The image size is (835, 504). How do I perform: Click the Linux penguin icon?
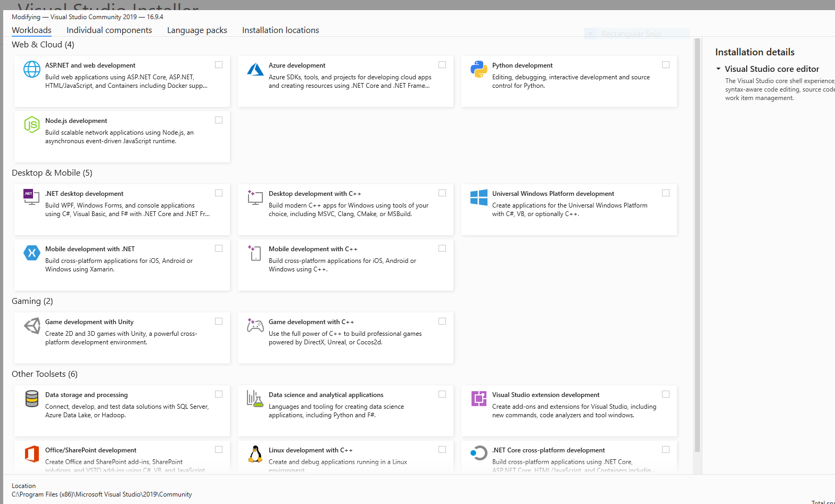tap(255, 454)
